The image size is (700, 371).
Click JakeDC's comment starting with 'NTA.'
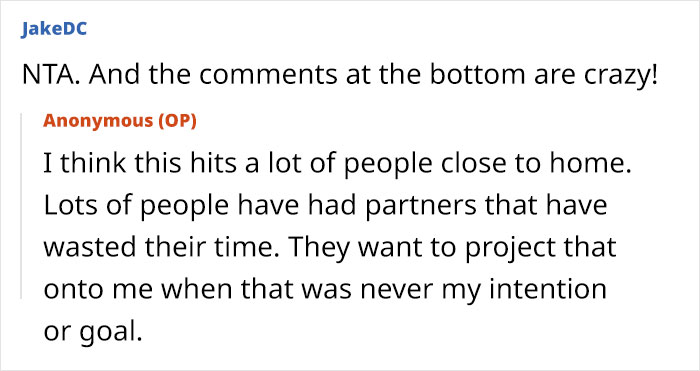click(x=340, y=75)
